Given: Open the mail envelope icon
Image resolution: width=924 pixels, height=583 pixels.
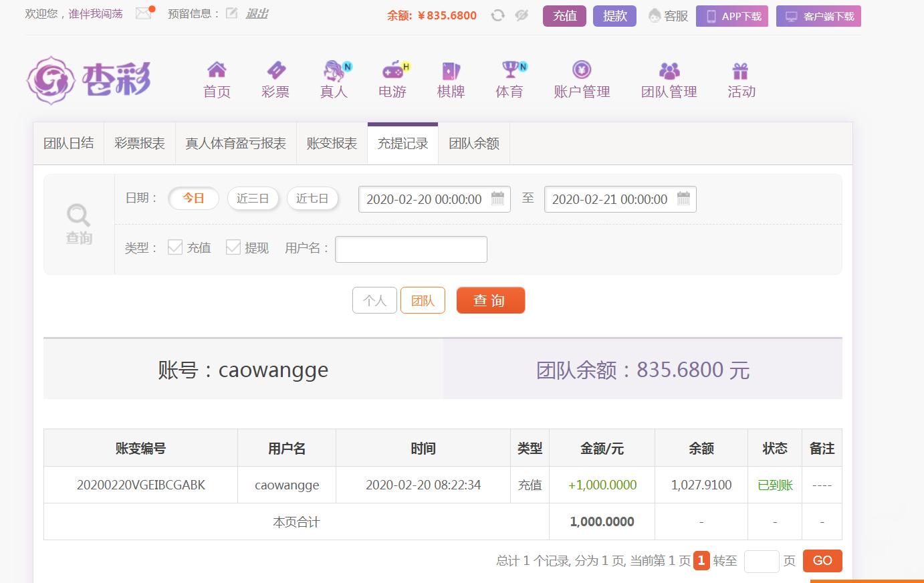Looking at the screenshot, I should tap(143, 13).
